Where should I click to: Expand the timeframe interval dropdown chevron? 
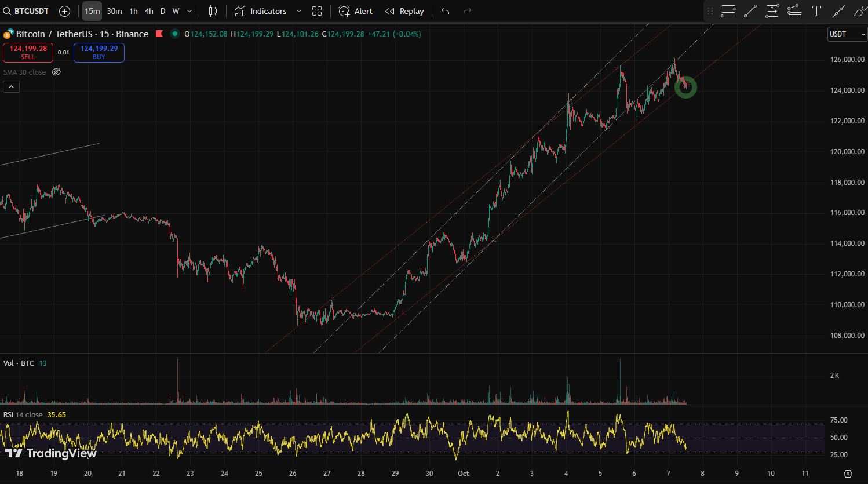click(x=189, y=11)
